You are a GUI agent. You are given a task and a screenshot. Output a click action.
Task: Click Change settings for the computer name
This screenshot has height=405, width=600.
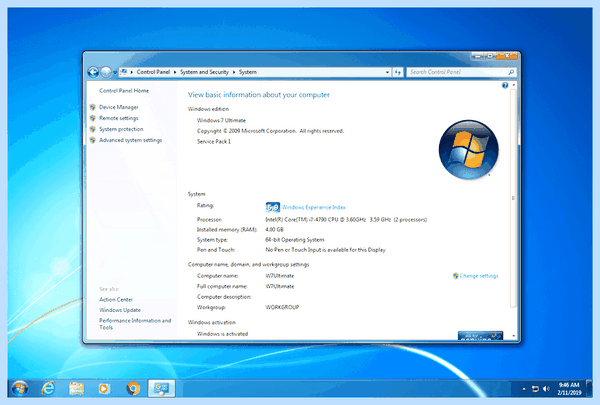click(x=479, y=276)
